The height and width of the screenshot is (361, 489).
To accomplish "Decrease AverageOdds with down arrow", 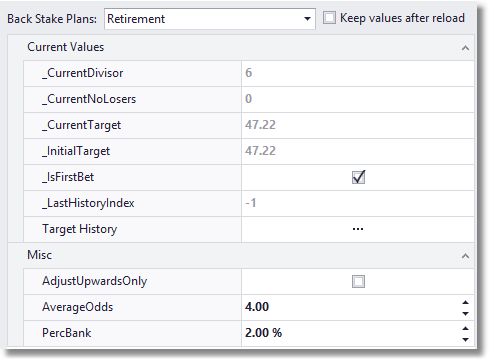I will coord(465,313).
